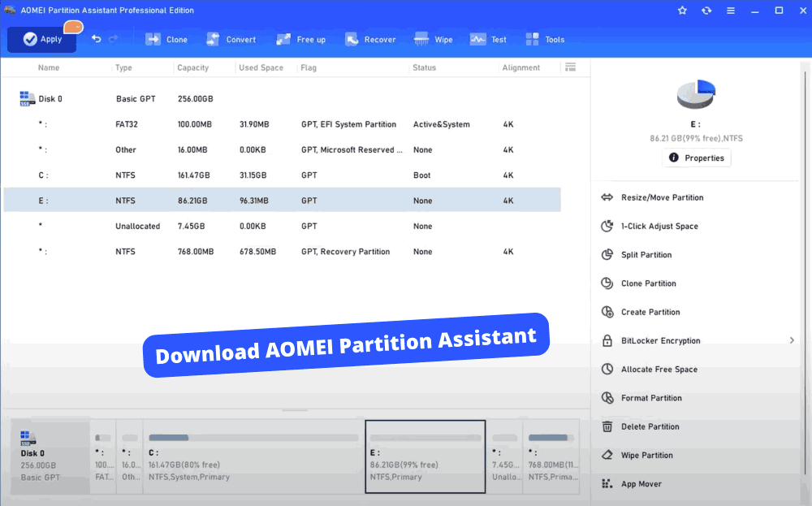812x506 pixels.
Task: Open the hamburger menu in title bar
Action: click(731, 11)
